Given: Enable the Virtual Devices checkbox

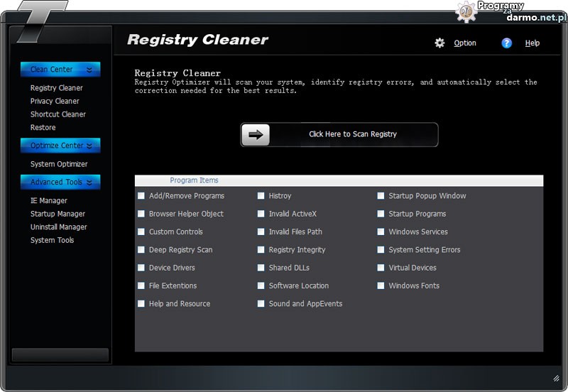Looking at the screenshot, I should (x=381, y=268).
